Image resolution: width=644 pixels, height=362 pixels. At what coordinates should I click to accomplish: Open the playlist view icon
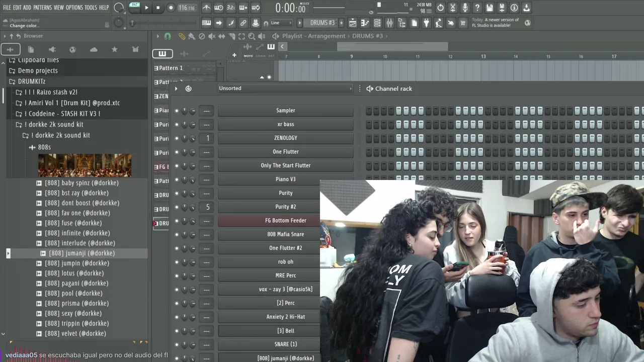pos(353,23)
